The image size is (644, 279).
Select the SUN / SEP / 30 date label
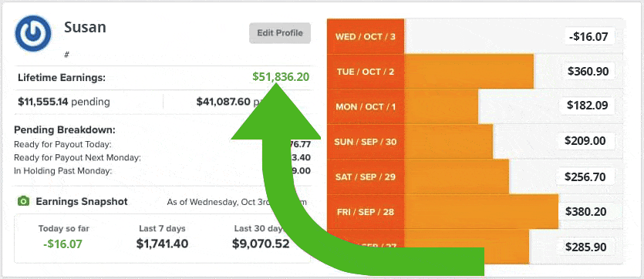pos(366,142)
